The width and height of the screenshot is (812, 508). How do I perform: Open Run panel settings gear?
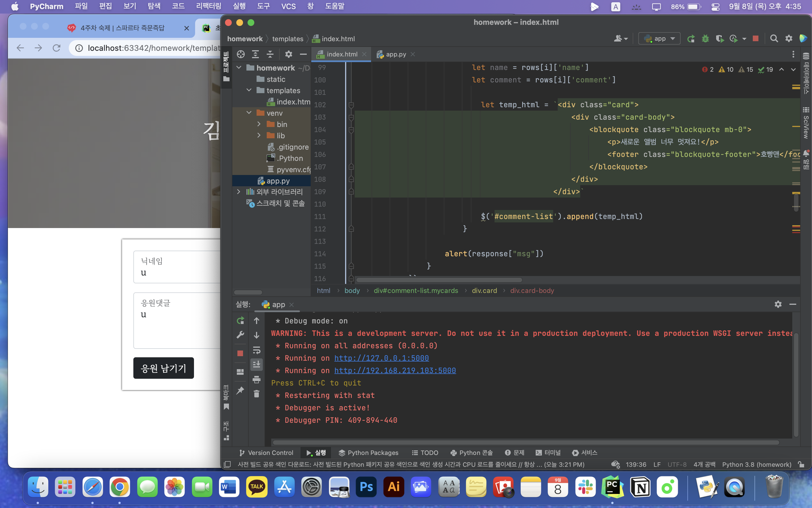point(778,304)
